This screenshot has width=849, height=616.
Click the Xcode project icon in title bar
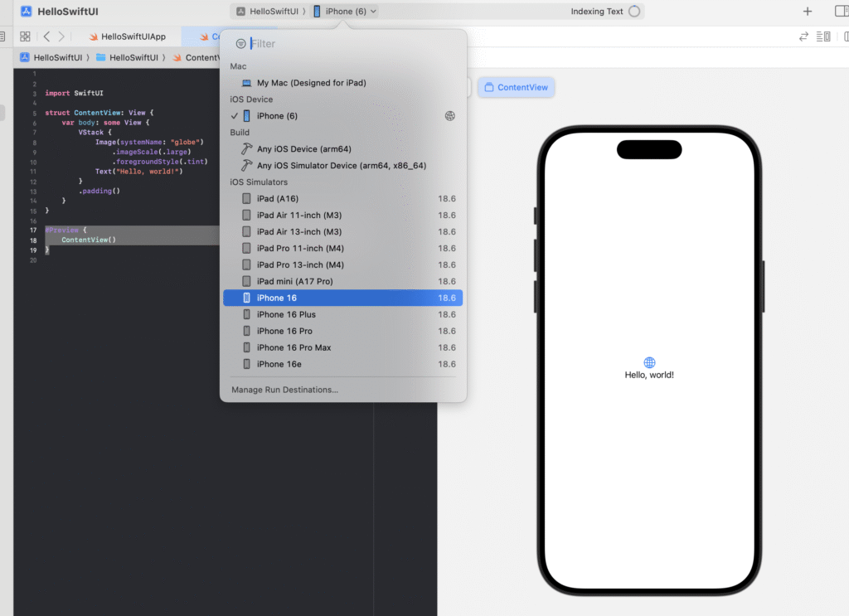(x=26, y=12)
